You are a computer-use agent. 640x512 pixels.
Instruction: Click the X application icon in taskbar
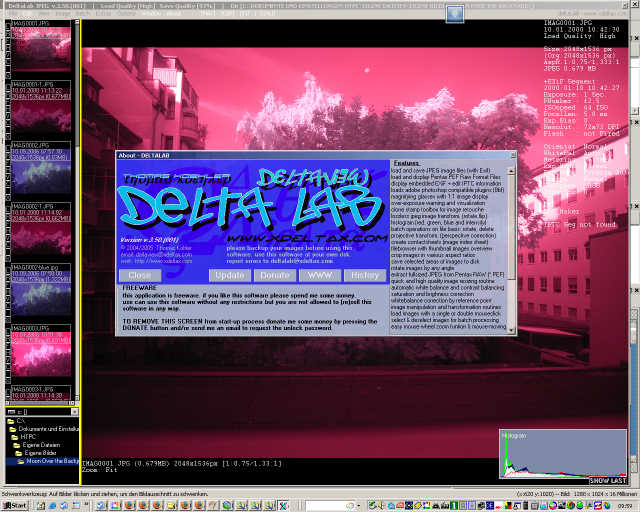click(283, 506)
